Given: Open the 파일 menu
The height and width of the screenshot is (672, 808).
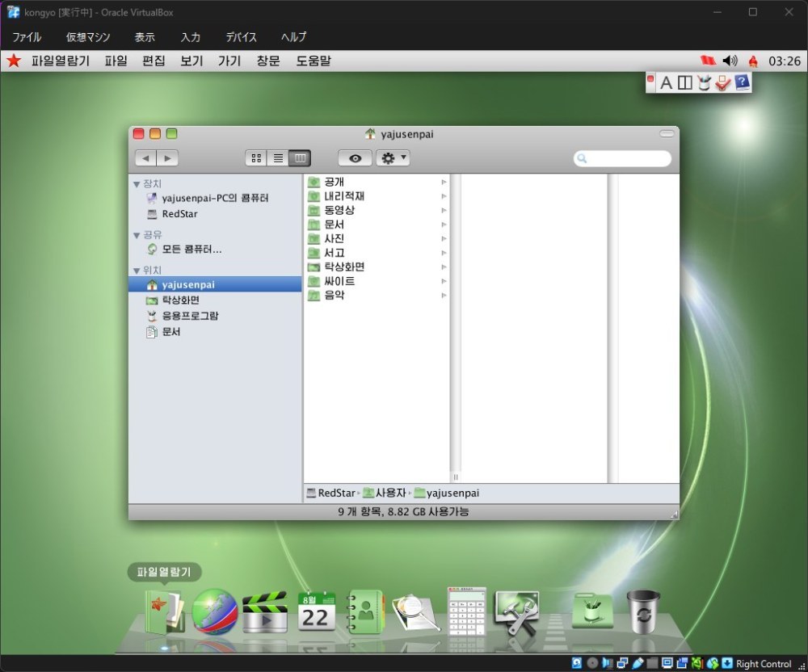Looking at the screenshot, I should pos(116,61).
